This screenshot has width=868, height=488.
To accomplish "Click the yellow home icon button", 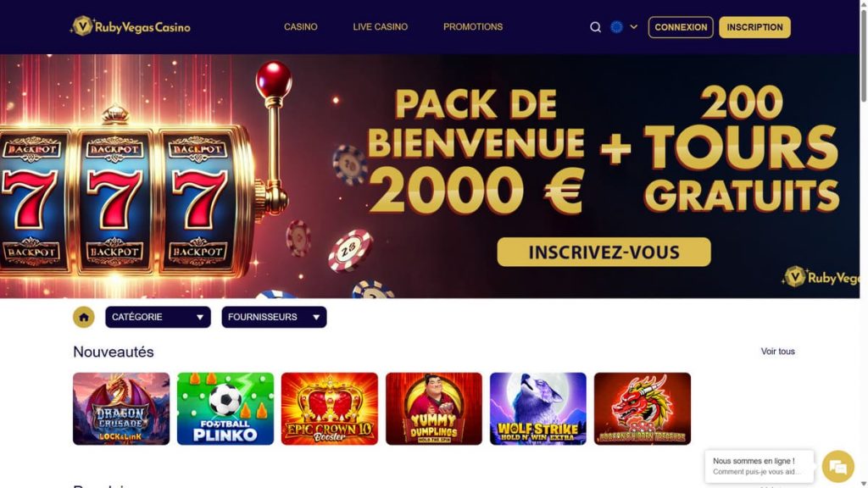I will pos(84,317).
